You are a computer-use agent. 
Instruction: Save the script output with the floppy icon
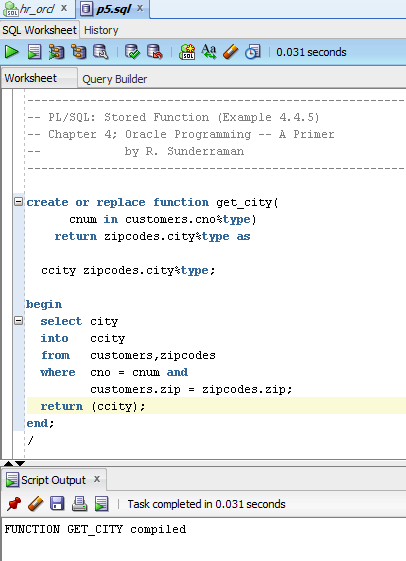(x=57, y=504)
